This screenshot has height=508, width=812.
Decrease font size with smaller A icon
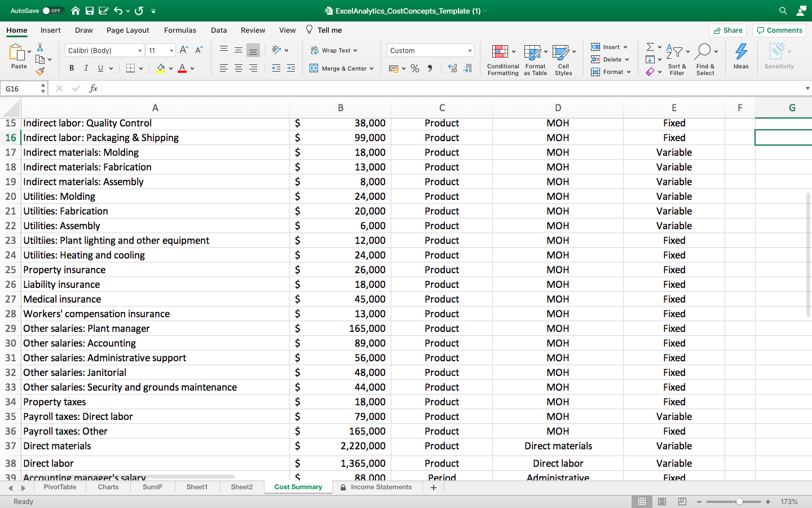198,50
